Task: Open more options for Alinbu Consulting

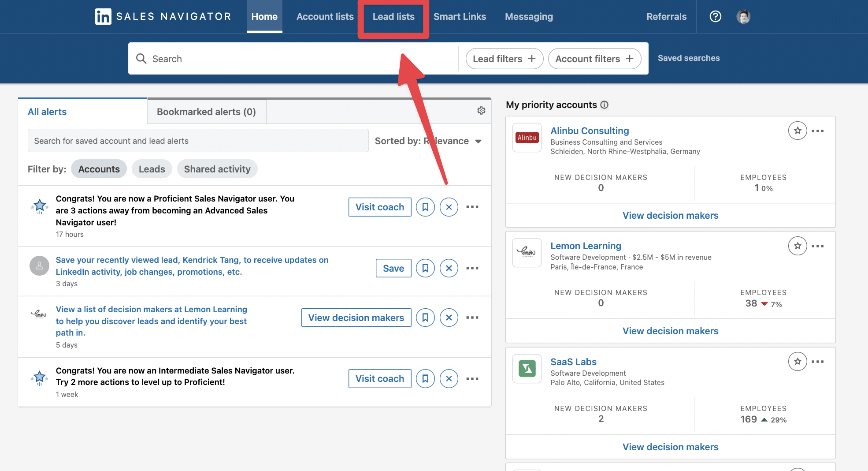Action: point(818,131)
